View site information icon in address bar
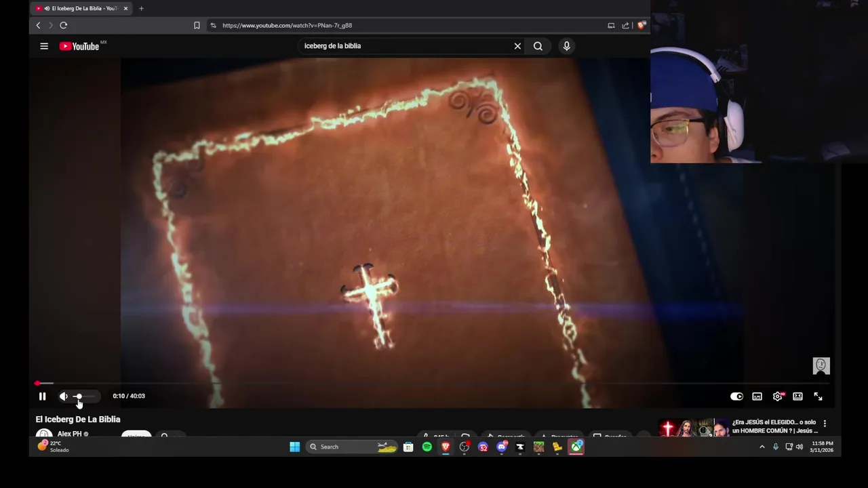Image resolution: width=868 pixels, height=488 pixels. [213, 25]
